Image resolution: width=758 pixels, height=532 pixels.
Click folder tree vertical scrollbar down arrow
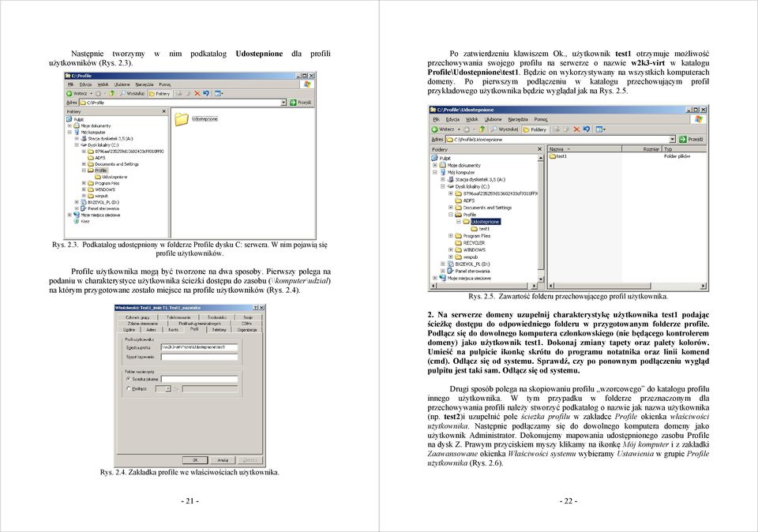[x=541, y=279]
